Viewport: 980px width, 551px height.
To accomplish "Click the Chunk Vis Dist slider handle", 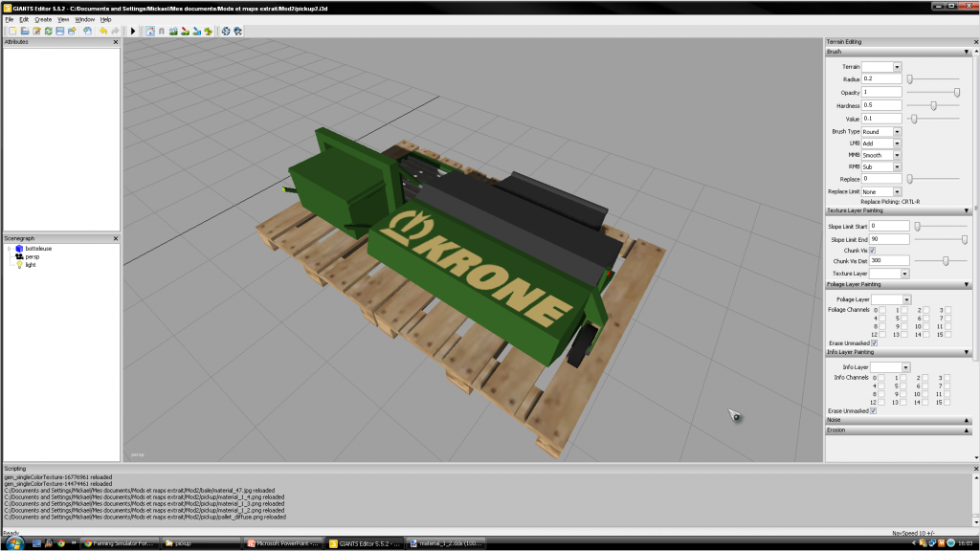I will pos(946,261).
